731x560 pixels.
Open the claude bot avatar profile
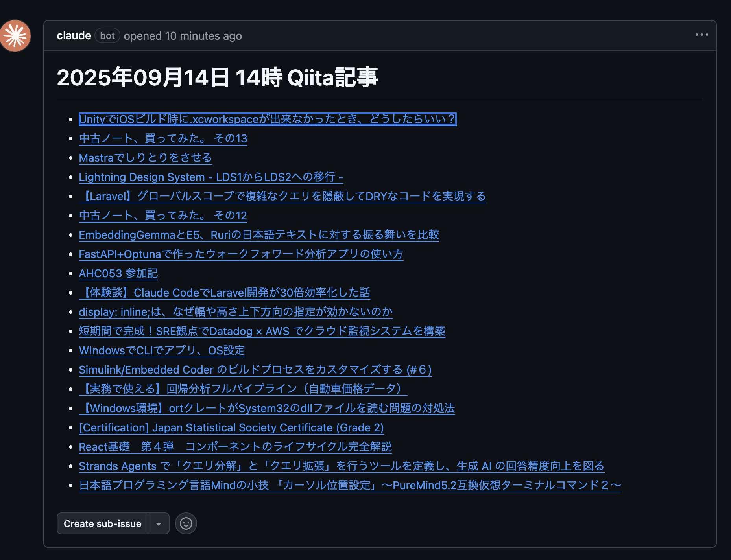point(16,35)
